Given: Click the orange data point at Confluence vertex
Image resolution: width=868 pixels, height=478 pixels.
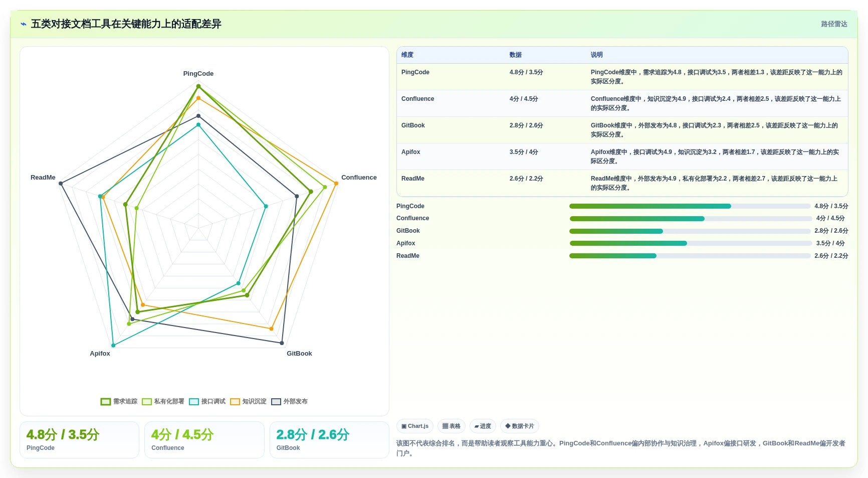Looking at the screenshot, I should 336,184.
